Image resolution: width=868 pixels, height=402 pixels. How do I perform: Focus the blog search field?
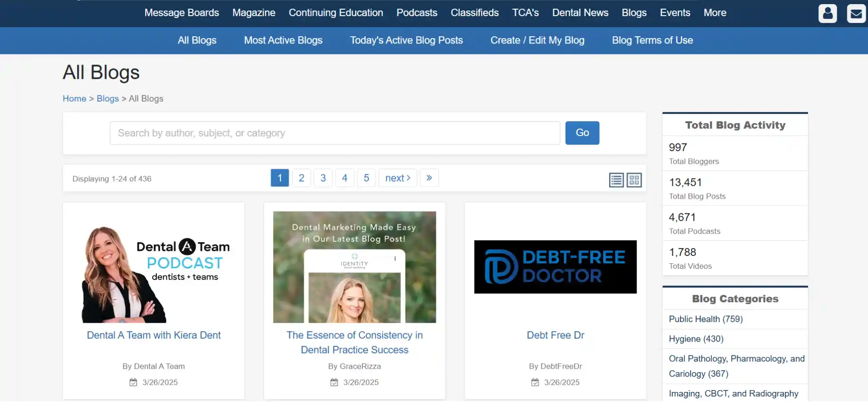[335, 133]
